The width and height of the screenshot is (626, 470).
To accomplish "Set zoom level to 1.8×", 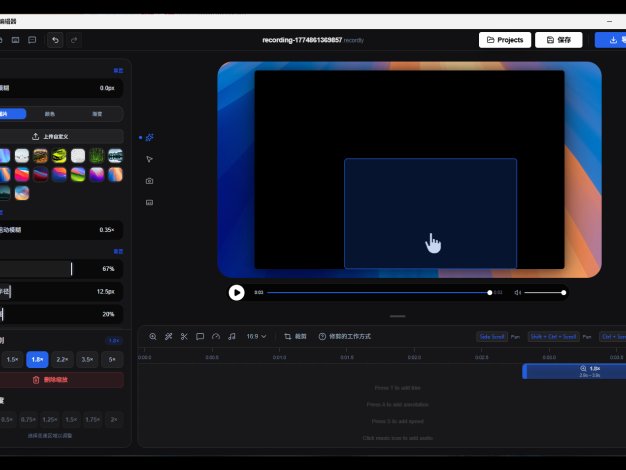I will pyautogui.click(x=37, y=359).
